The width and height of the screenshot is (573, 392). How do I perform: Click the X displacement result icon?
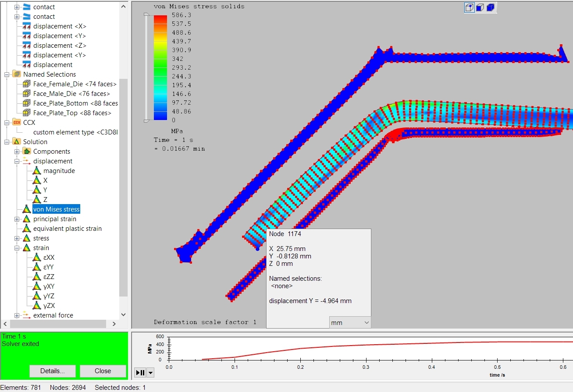(37, 180)
